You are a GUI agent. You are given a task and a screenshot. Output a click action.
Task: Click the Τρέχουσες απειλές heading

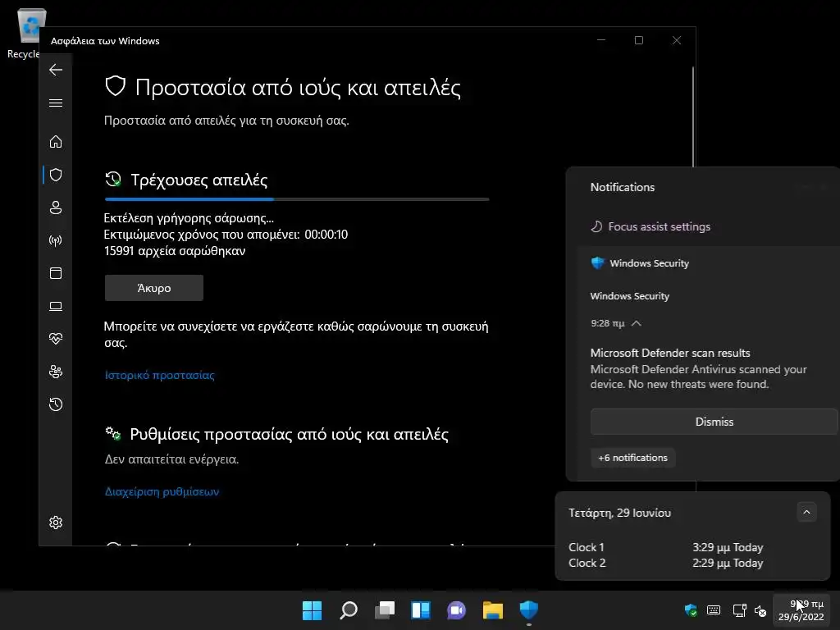point(199,180)
